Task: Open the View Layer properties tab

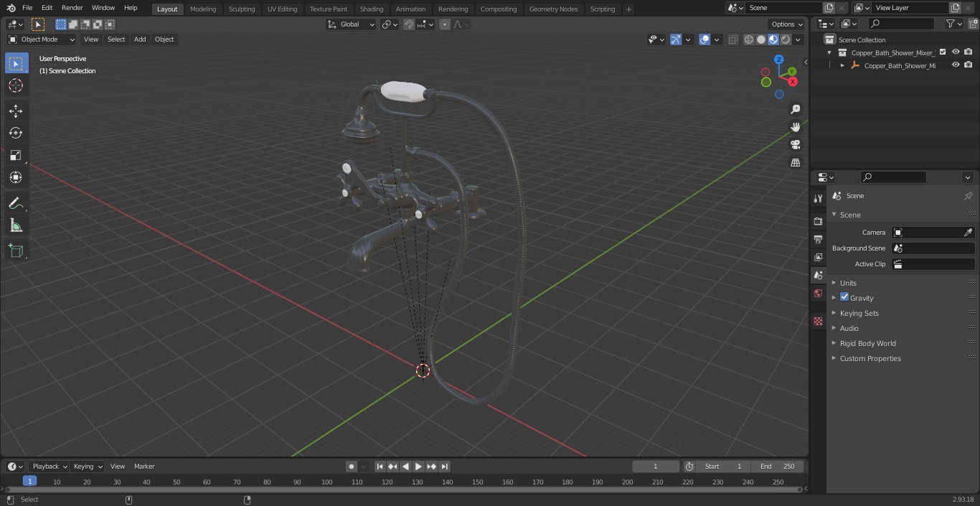Action: (818, 257)
